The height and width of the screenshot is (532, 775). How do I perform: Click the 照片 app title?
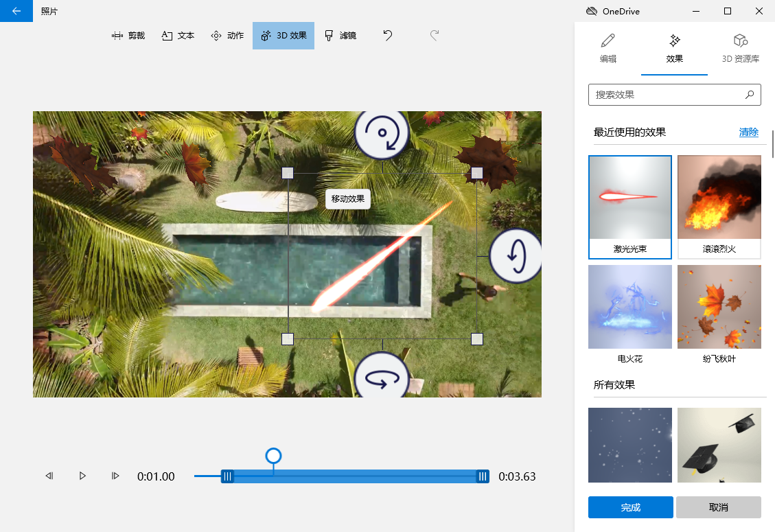point(49,11)
